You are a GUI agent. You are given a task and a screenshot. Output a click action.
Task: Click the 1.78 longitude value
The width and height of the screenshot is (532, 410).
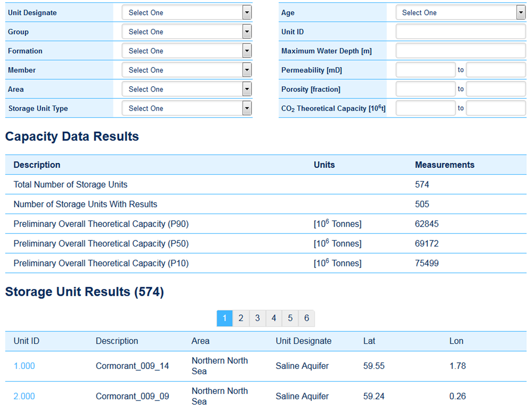[x=458, y=366]
